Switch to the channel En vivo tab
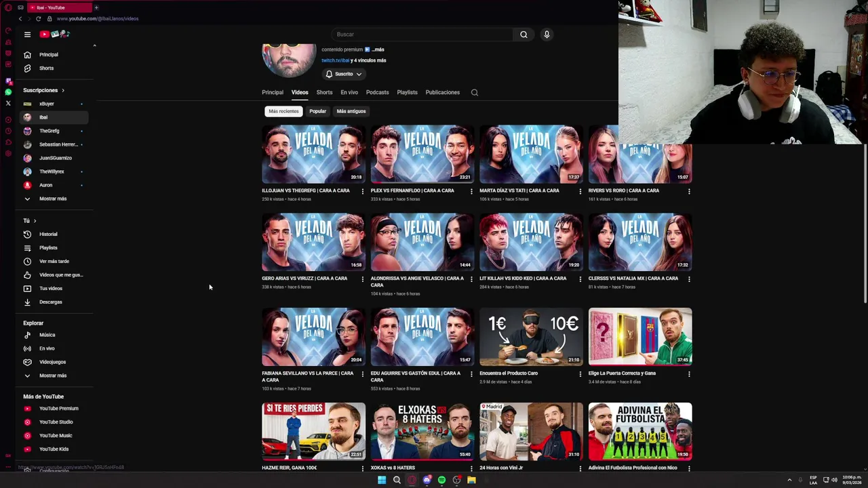The image size is (868, 488). (x=349, y=92)
